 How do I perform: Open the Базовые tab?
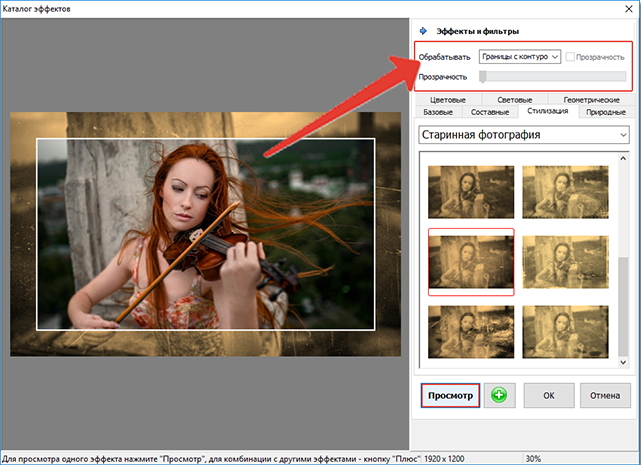tap(438, 112)
